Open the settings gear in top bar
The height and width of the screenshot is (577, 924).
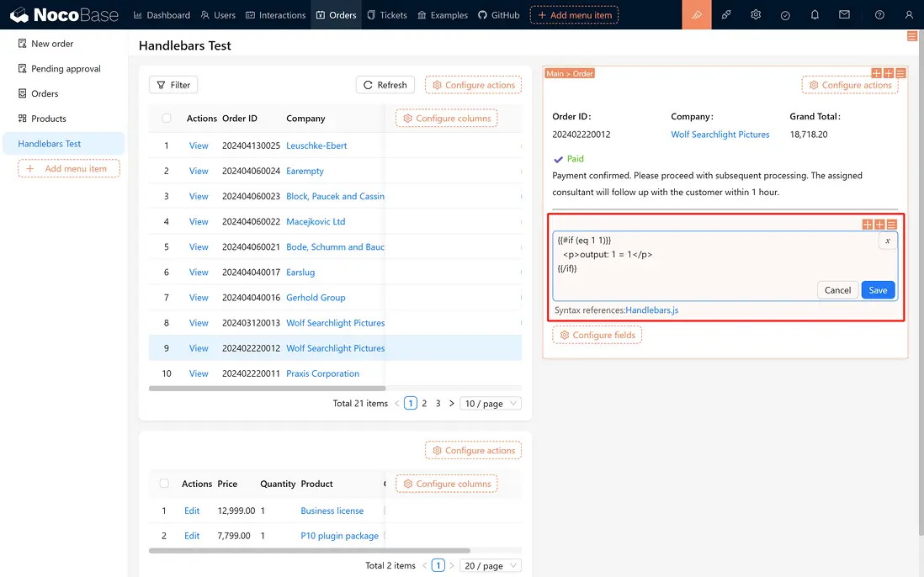coord(756,15)
